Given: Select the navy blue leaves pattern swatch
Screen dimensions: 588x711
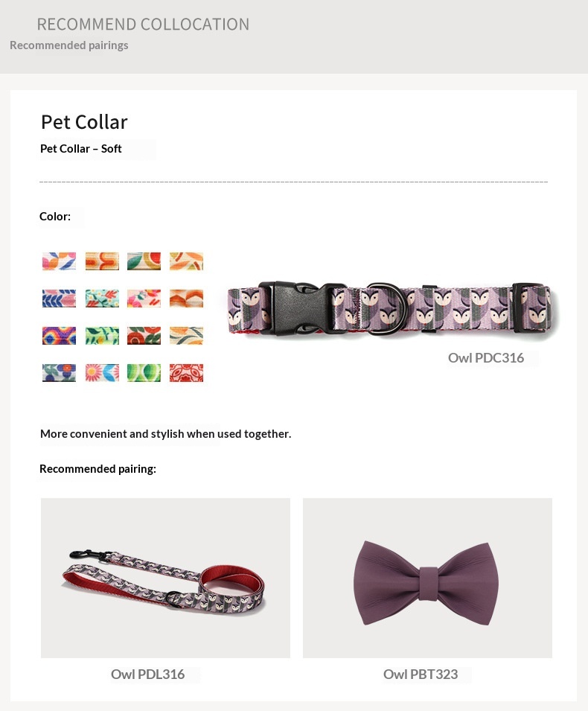Looking at the screenshot, I should click(x=59, y=299).
